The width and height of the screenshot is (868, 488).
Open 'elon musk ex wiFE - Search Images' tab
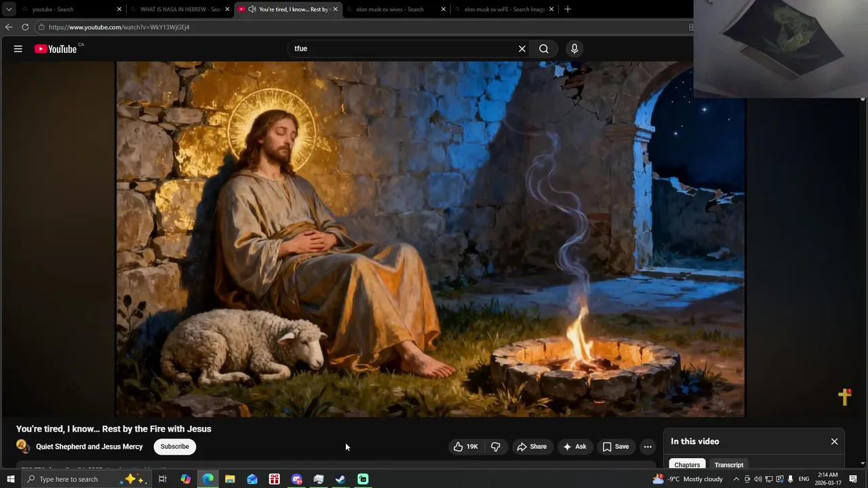coord(504,9)
